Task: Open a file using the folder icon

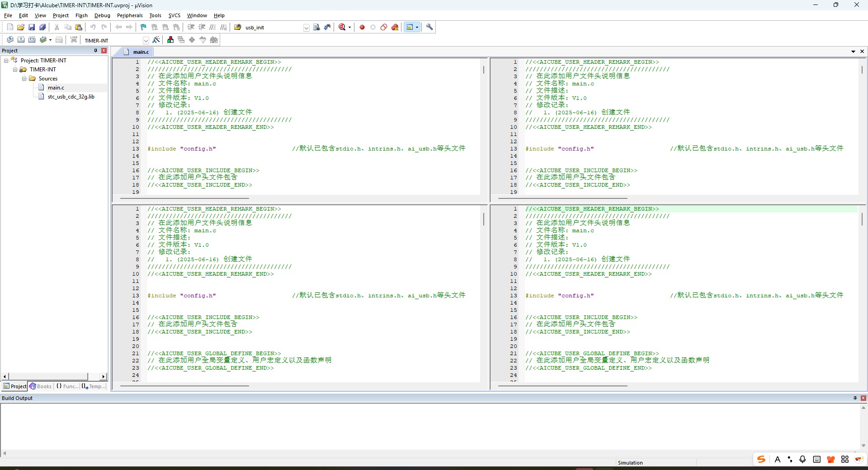Action: pyautogui.click(x=21, y=27)
